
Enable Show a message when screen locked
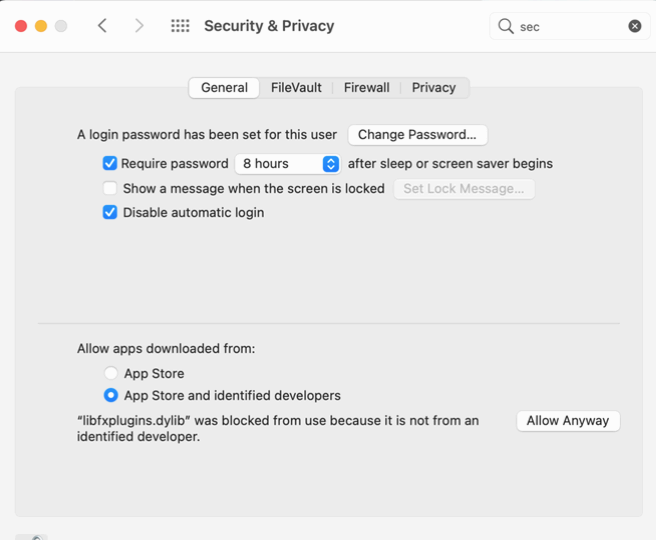point(110,188)
